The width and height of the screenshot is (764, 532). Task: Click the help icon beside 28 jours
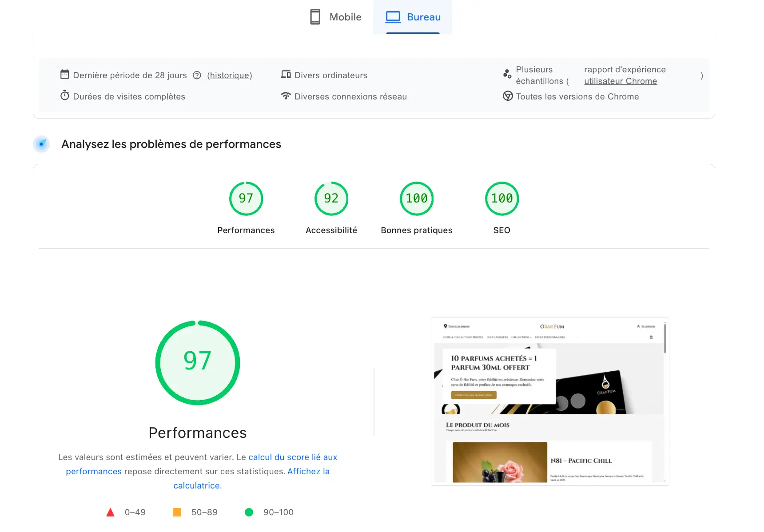[197, 75]
